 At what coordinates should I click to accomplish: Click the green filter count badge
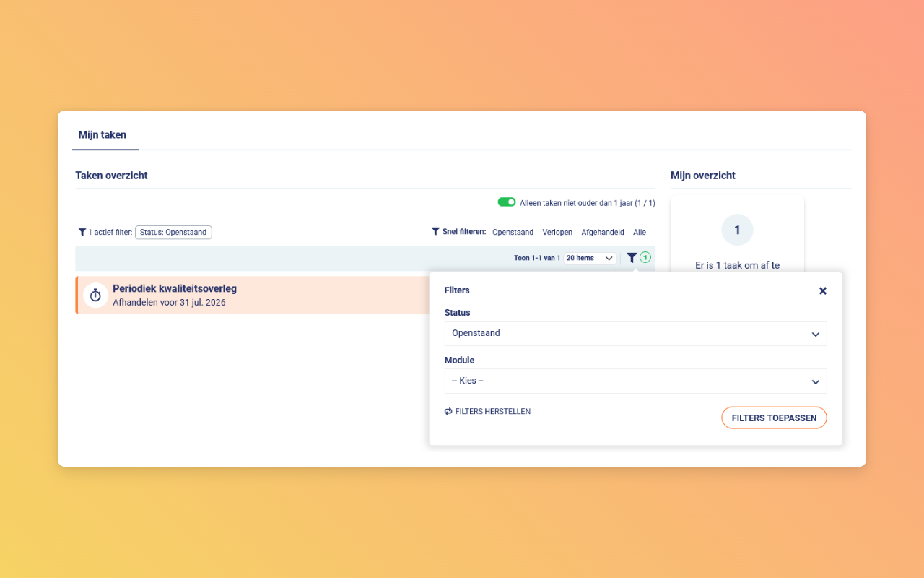[645, 258]
